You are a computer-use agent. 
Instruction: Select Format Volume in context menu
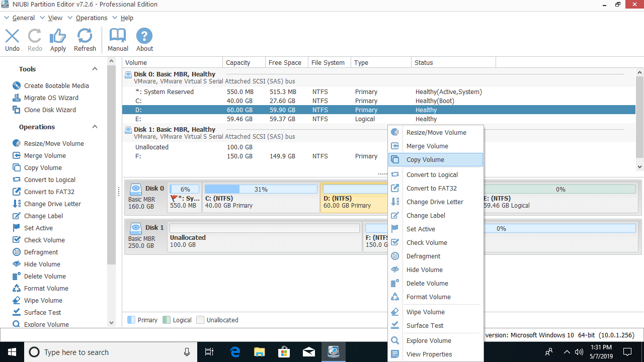(428, 297)
